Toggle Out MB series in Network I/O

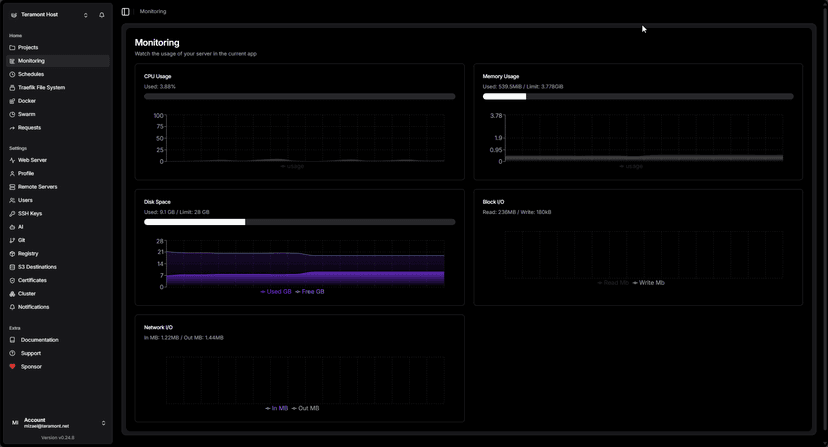point(305,408)
